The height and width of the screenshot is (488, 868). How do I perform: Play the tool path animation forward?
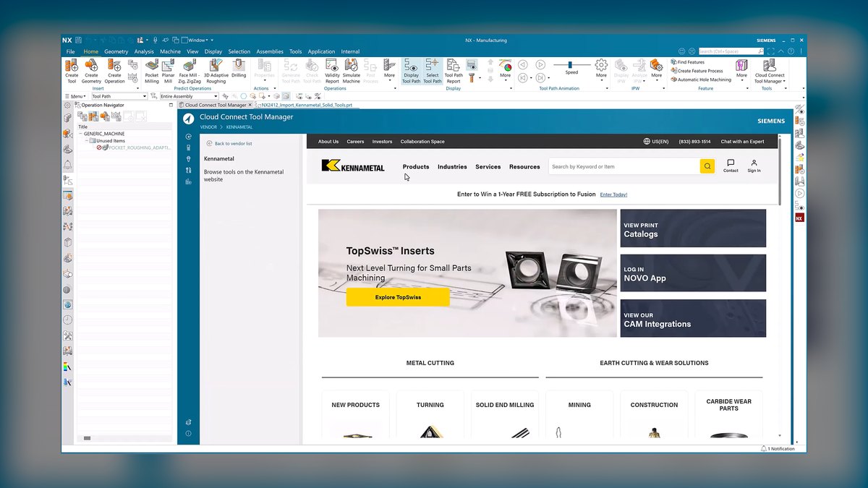[x=542, y=64]
